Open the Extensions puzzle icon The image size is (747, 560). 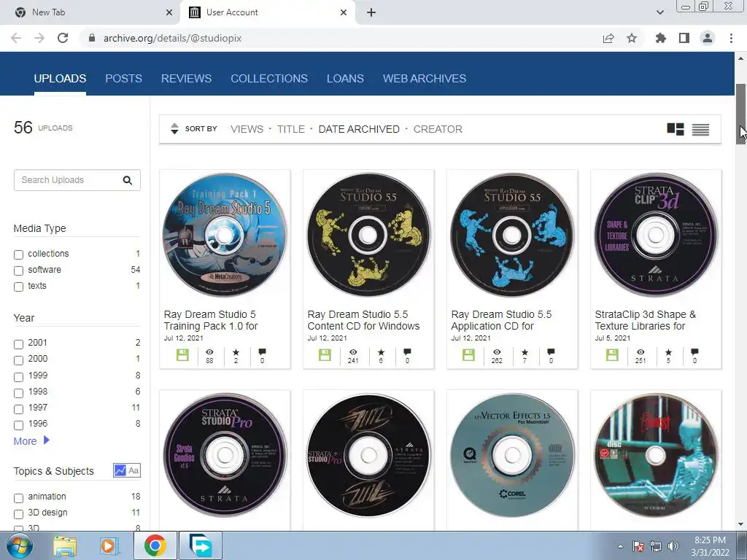[660, 38]
